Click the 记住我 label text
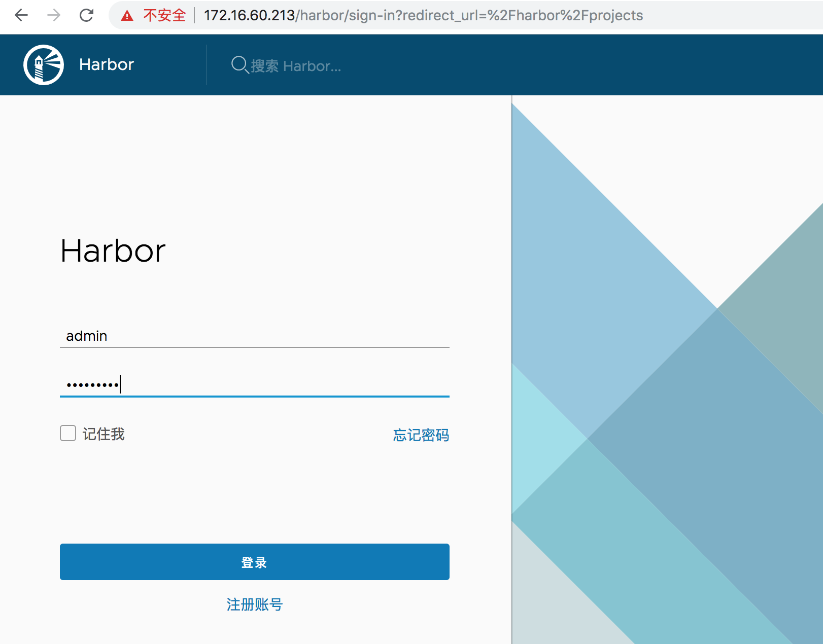823x644 pixels. (x=104, y=434)
